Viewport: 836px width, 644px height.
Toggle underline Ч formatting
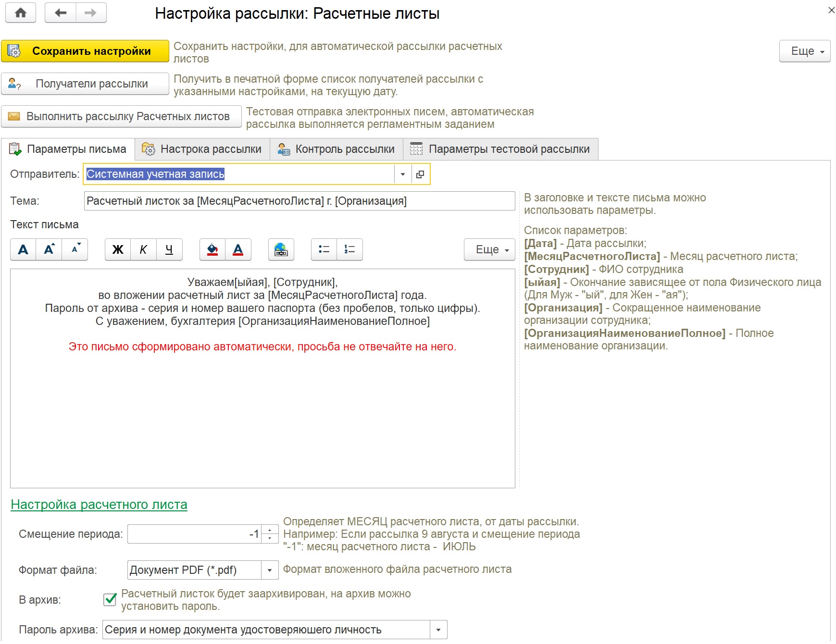click(169, 249)
